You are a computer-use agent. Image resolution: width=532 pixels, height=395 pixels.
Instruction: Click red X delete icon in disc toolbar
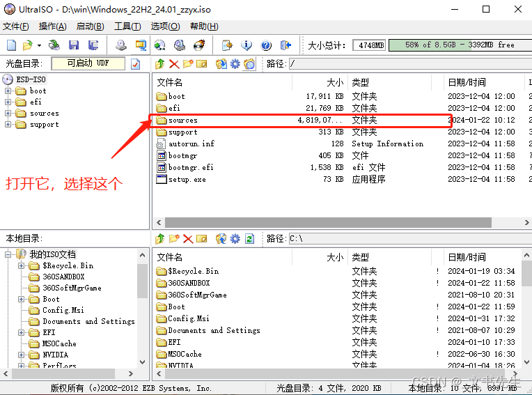point(174,64)
